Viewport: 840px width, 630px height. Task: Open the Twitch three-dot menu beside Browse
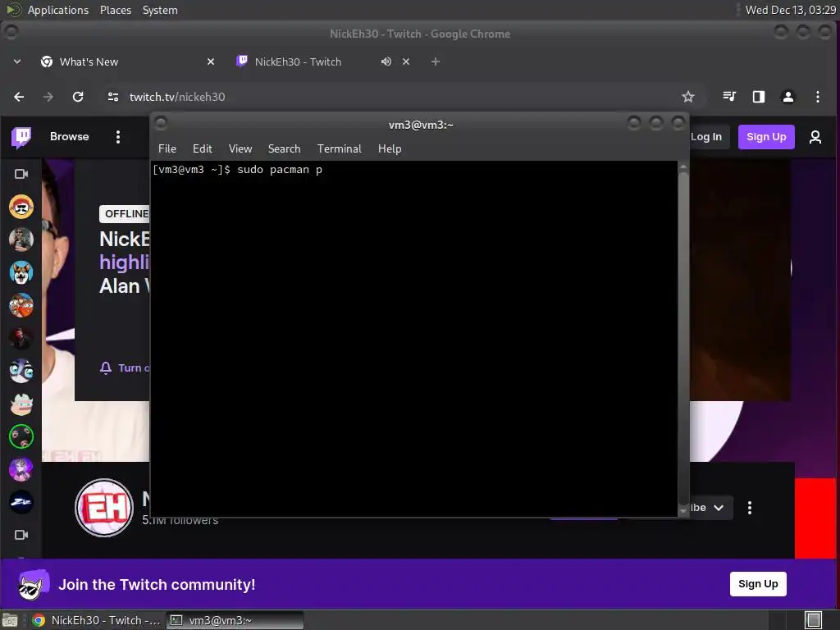pyautogui.click(x=118, y=137)
